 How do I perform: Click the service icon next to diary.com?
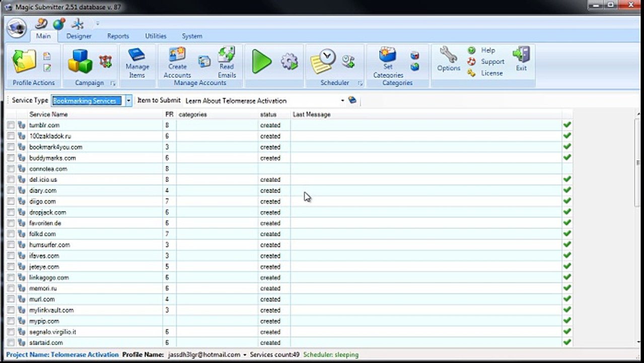coord(21,191)
